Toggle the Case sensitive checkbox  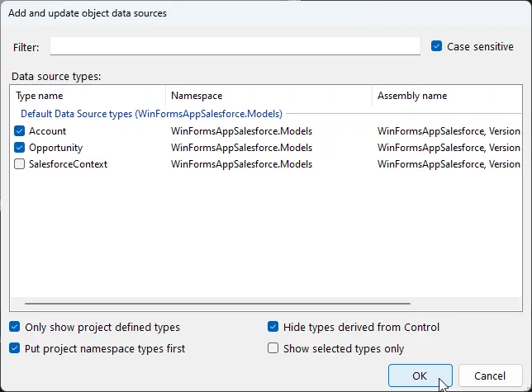(x=436, y=46)
